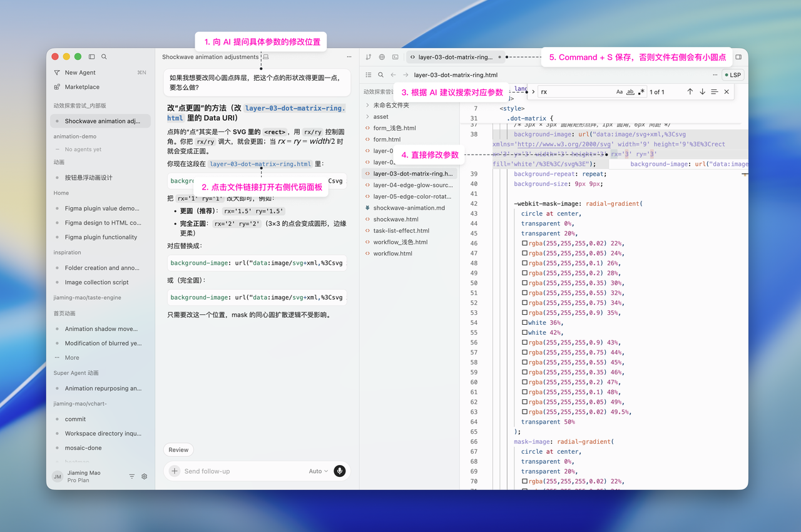Open Jiaming Mao account profile
The height and width of the screenshot is (532, 801).
pos(76,476)
